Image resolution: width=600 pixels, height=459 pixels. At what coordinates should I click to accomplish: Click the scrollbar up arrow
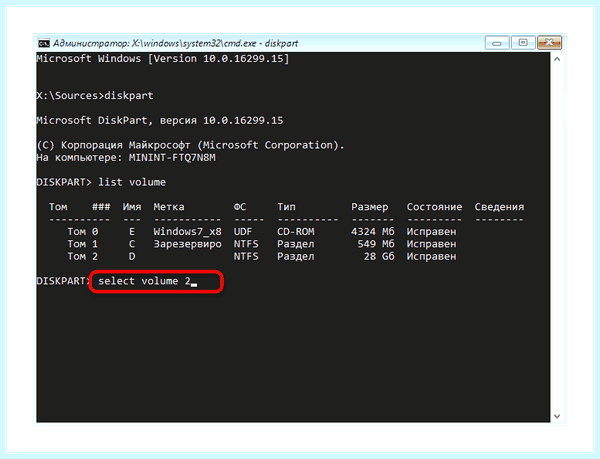click(557, 59)
